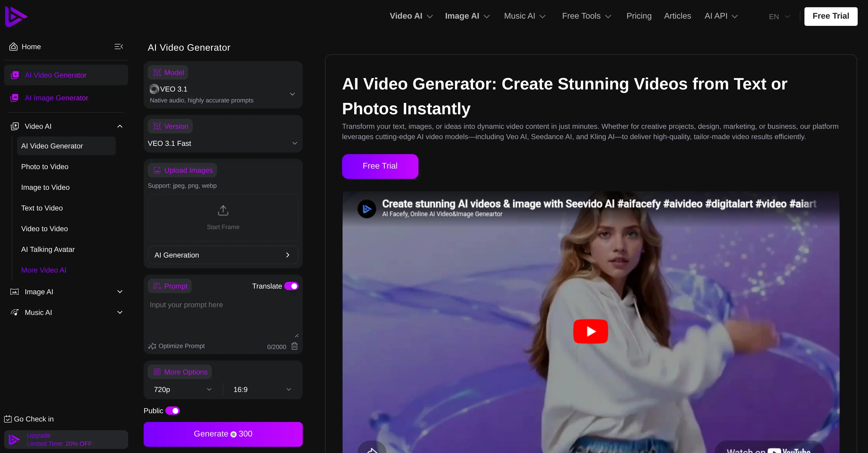This screenshot has width=868, height=453.
Task: Toggle the Translate switch
Action: [291, 286]
